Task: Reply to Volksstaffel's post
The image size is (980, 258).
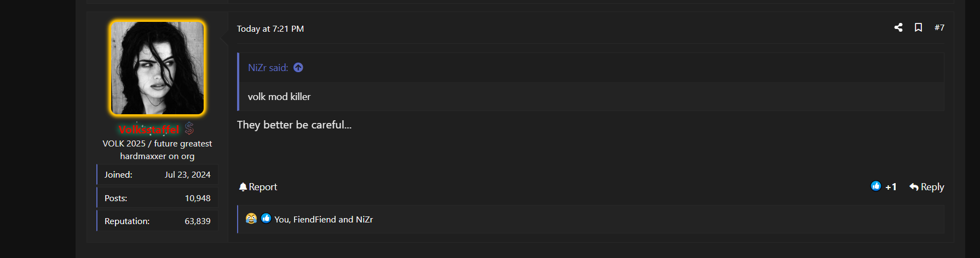Action: click(926, 187)
